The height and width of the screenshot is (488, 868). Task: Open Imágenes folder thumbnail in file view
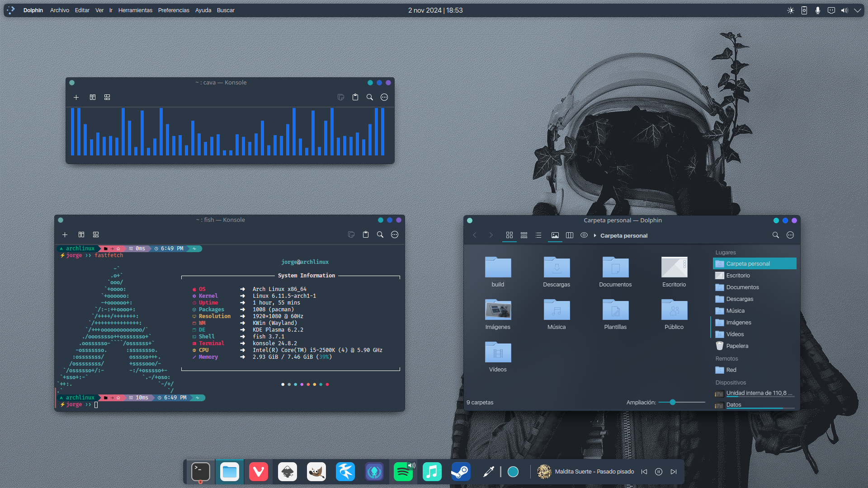498,310
